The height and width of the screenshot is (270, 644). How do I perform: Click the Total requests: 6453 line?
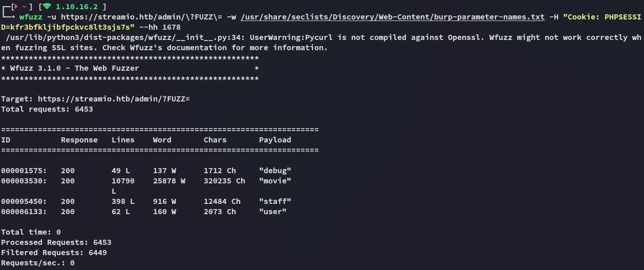point(47,109)
